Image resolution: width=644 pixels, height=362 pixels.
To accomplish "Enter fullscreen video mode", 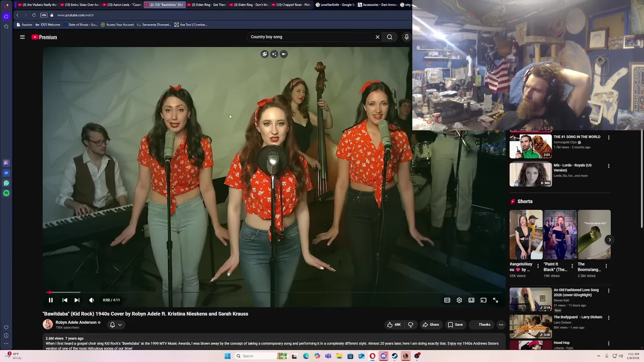I will click(496, 300).
